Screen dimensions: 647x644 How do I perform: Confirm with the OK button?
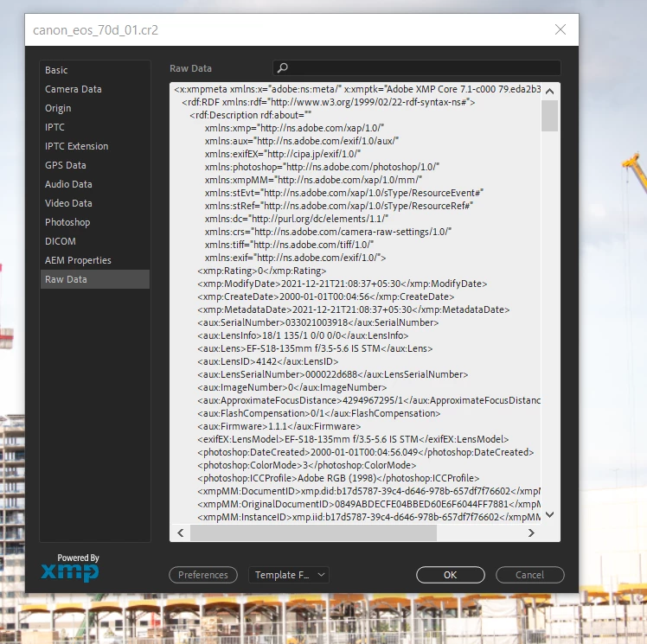(450, 575)
